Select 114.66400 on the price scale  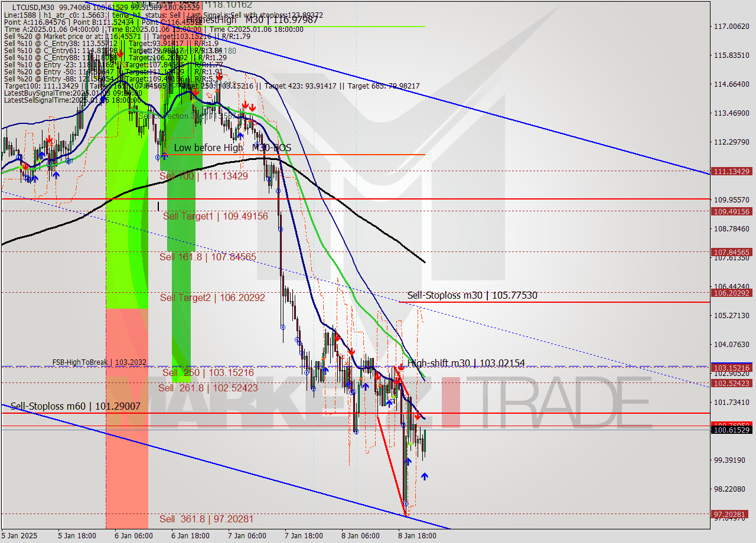[732, 84]
